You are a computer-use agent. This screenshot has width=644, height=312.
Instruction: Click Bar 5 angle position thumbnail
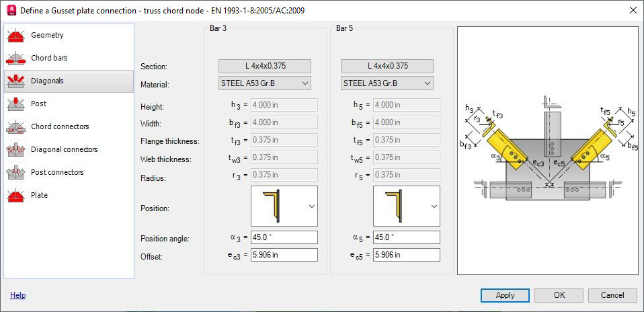point(395,206)
